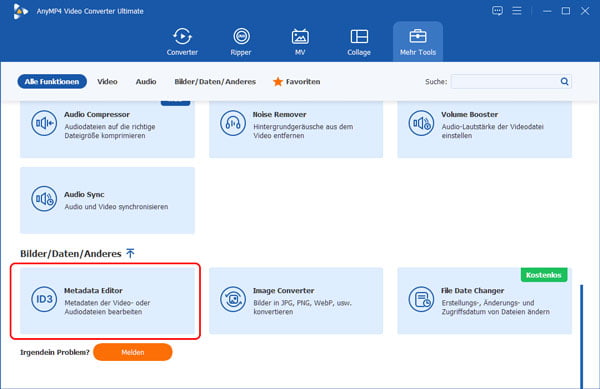
Task: Filter by Bilder/Daten/Anderes category
Action: [x=215, y=81]
